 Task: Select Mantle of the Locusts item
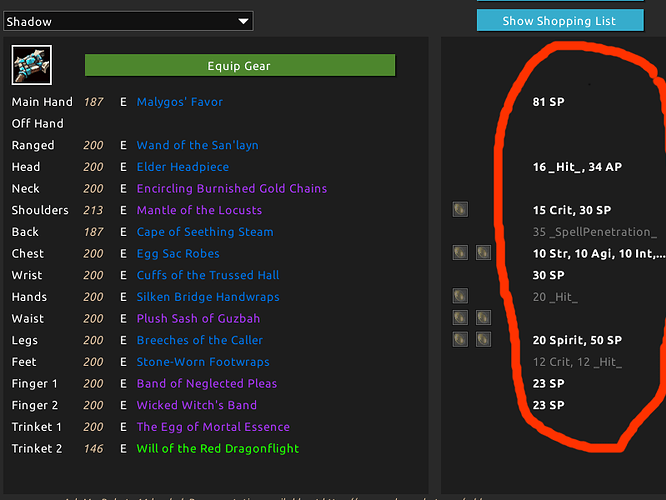click(x=199, y=210)
